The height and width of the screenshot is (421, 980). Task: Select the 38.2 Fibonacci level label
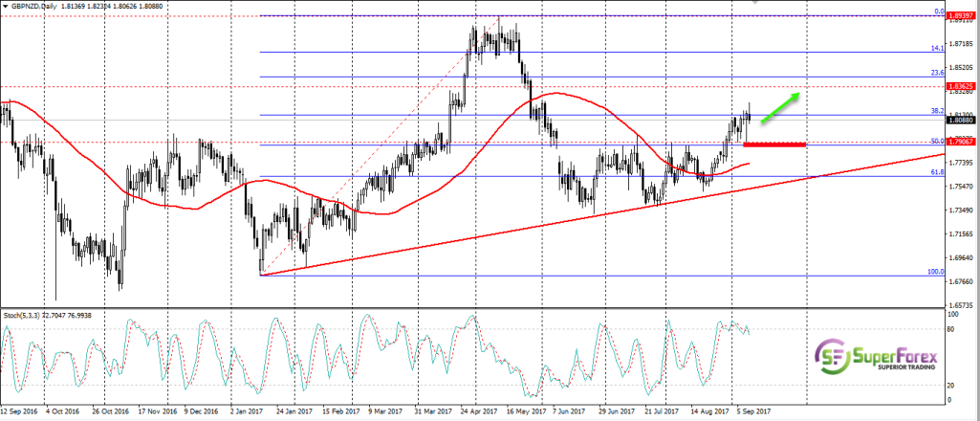[936, 111]
